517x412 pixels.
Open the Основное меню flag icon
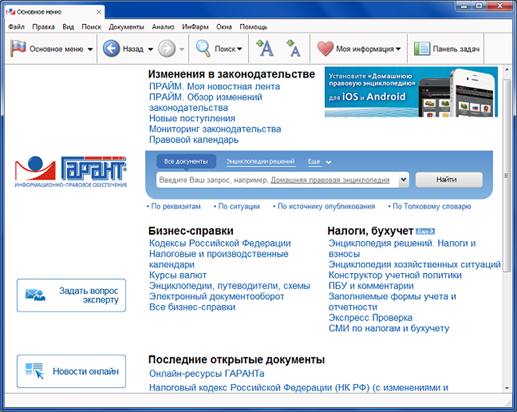click(18, 49)
